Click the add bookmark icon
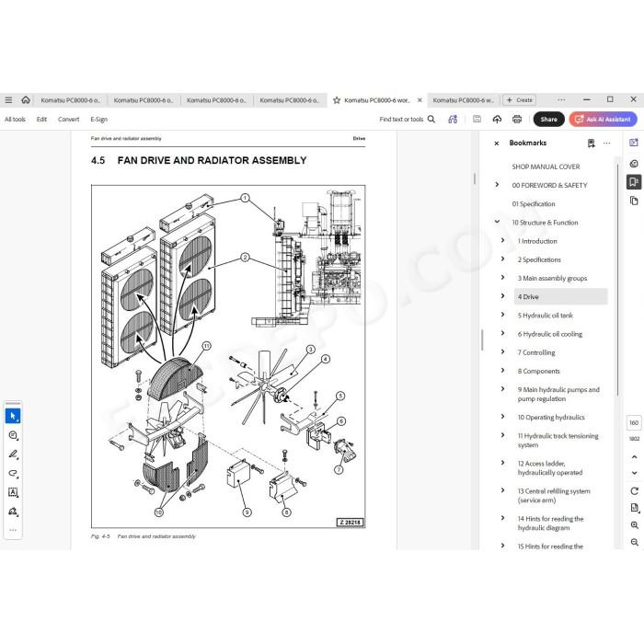This screenshot has width=644, height=644. [x=591, y=143]
